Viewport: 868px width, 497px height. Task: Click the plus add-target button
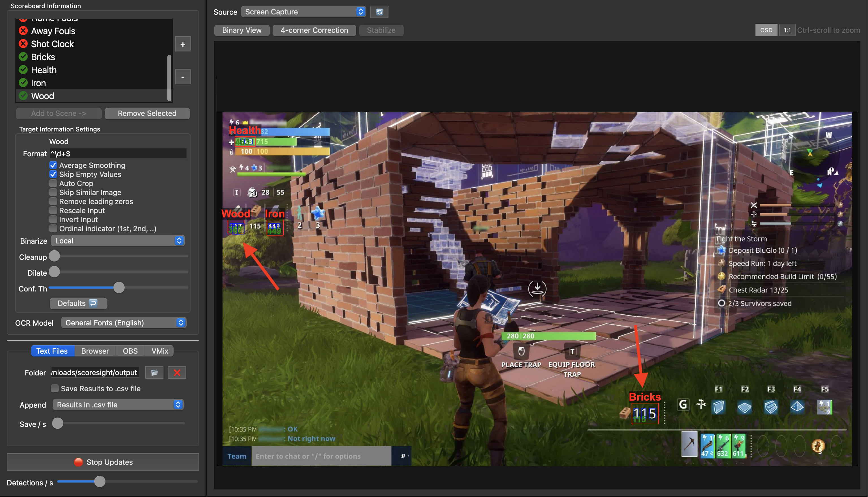point(183,44)
